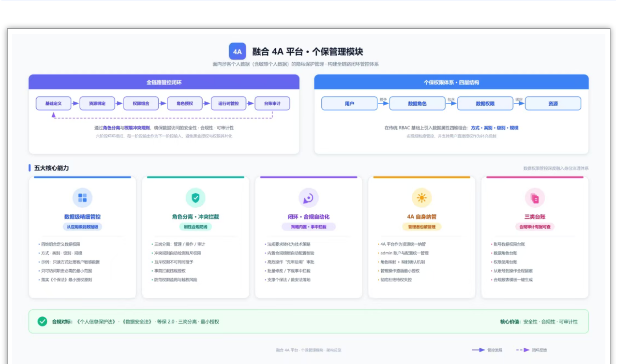The height and width of the screenshot is (364, 641).
Task: Select the 数据权限 box
Action: pyautogui.click(x=485, y=103)
